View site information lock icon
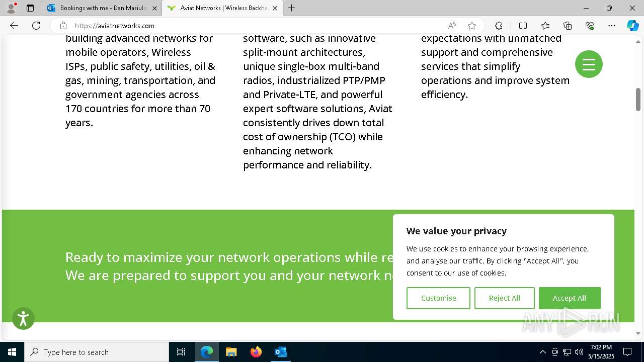This screenshot has height=362, width=644. coord(63,26)
